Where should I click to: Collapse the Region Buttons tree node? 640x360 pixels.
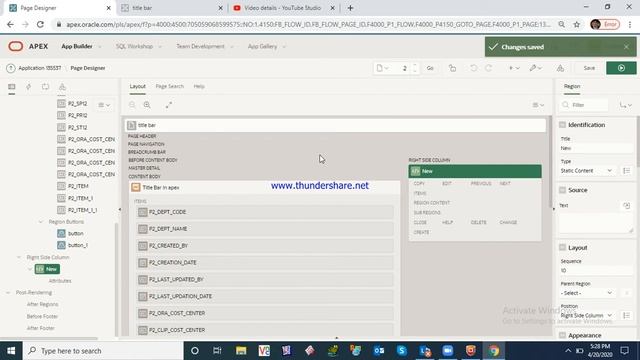(x=40, y=222)
